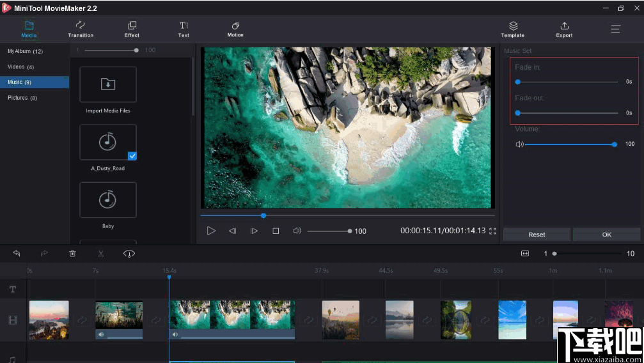Click the video track film icon
The width and height of the screenshot is (644, 363).
13,320
